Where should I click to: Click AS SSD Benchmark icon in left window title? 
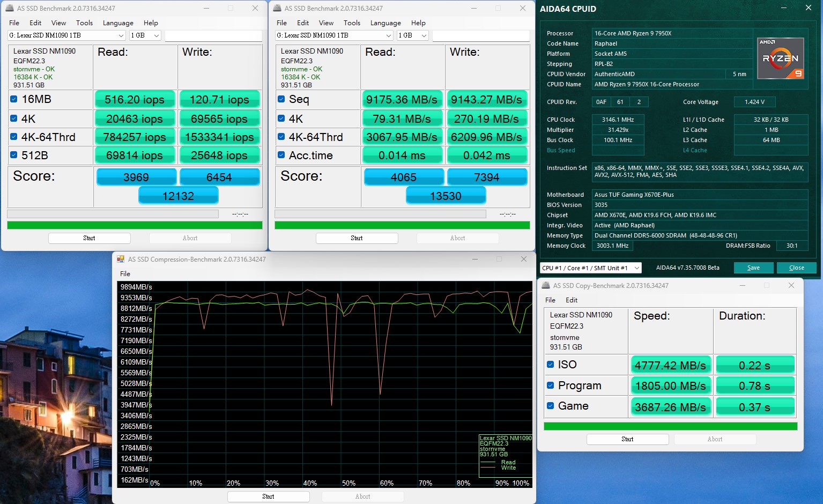tap(10, 8)
